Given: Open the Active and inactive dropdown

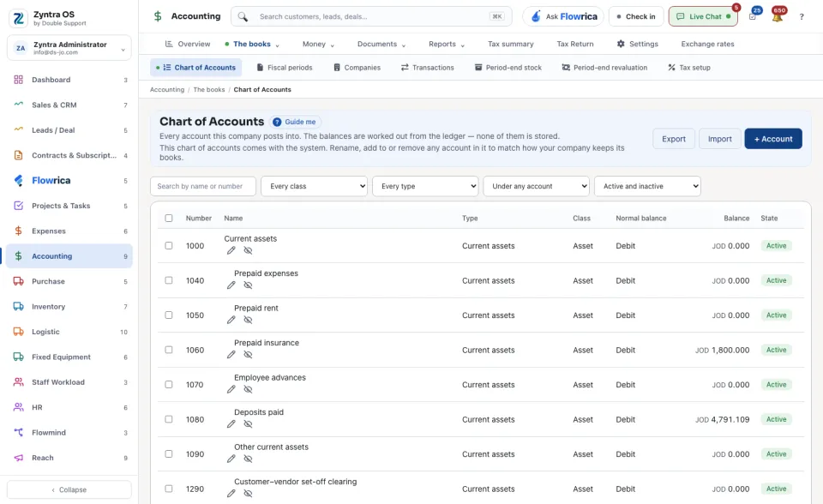Looking at the screenshot, I should pos(647,186).
